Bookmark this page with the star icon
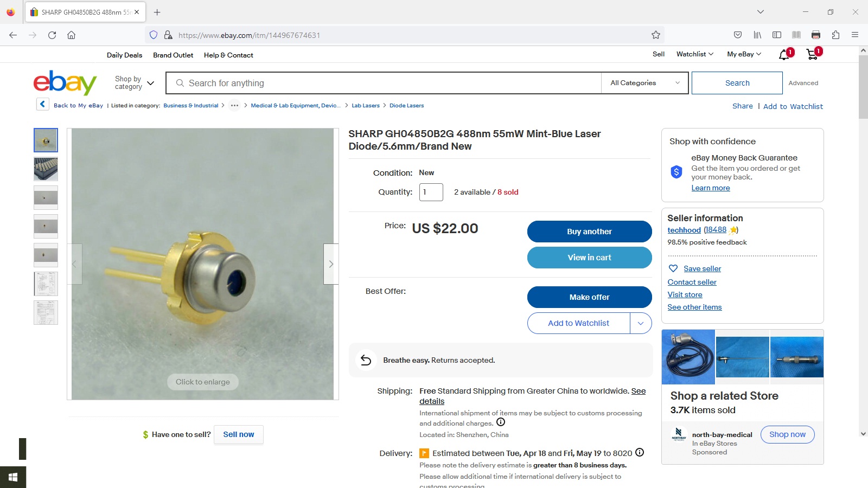Screen dimensions: 868x488 [x=656, y=35]
